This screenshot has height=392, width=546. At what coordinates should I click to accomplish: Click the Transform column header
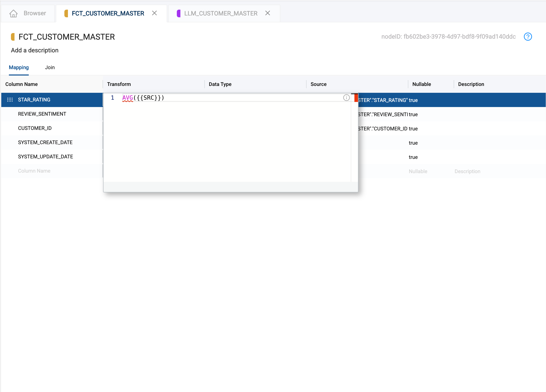(x=119, y=84)
